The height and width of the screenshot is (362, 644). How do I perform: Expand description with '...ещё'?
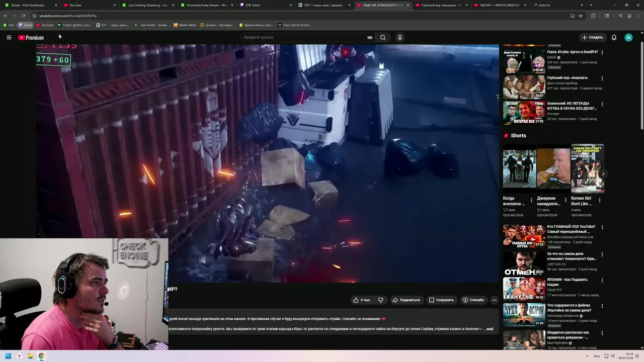(489, 329)
